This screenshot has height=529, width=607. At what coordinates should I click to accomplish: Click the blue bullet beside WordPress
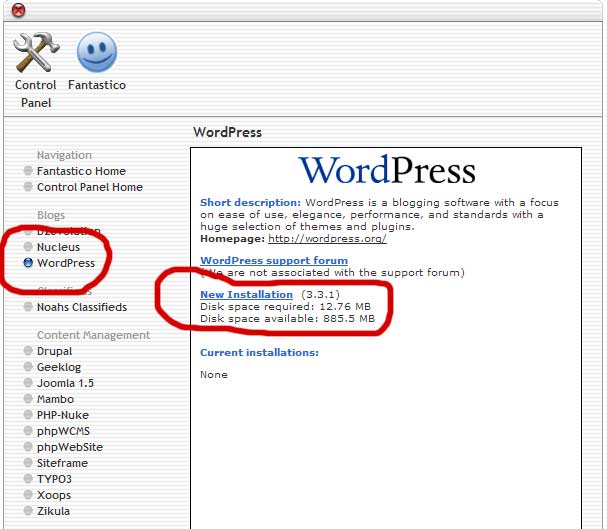pyautogui.click(x=28, y=263)
